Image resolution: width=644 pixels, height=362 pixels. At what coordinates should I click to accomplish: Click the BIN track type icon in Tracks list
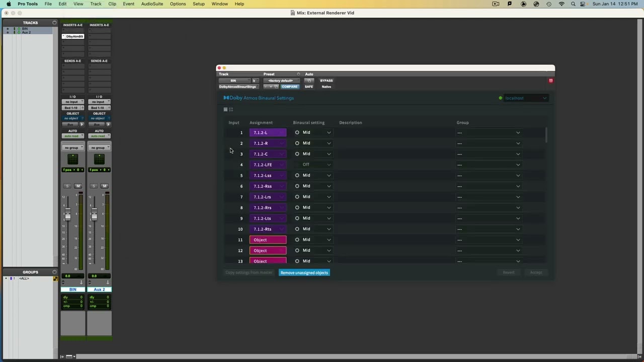pyautogui.click(x=19, y=29)
